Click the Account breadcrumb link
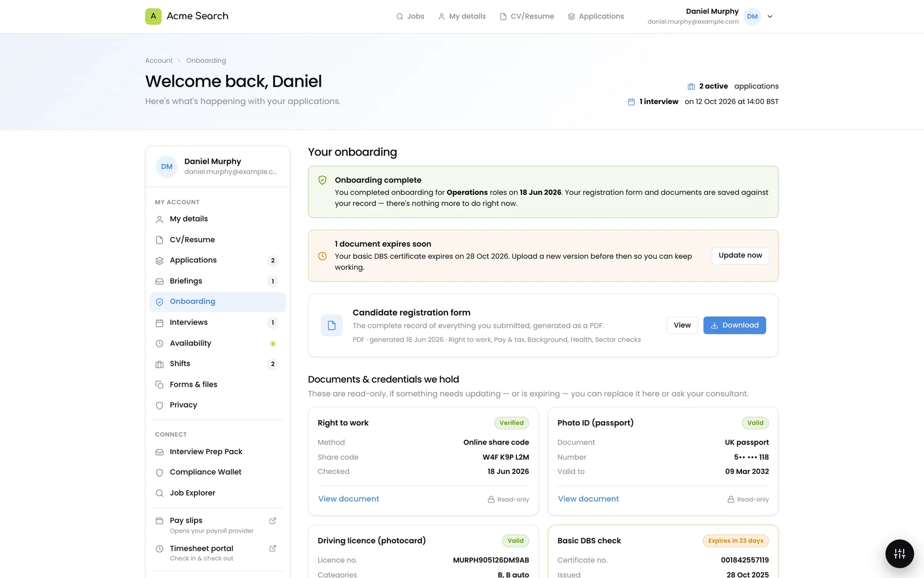 (x=159, y=61)
